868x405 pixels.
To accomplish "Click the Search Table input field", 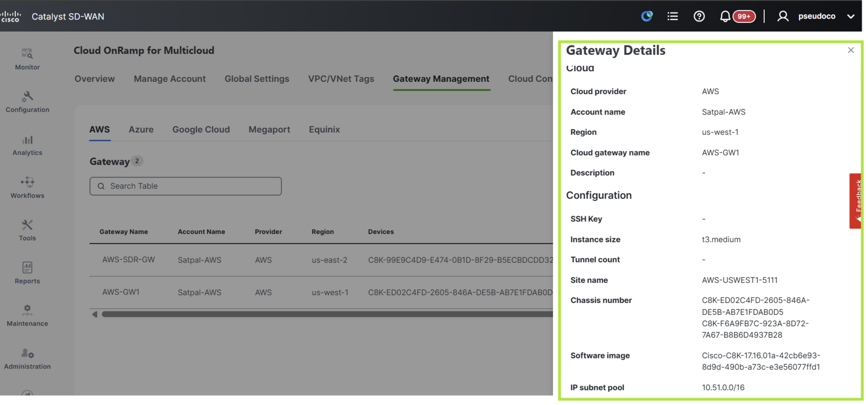I will (185, 186).
